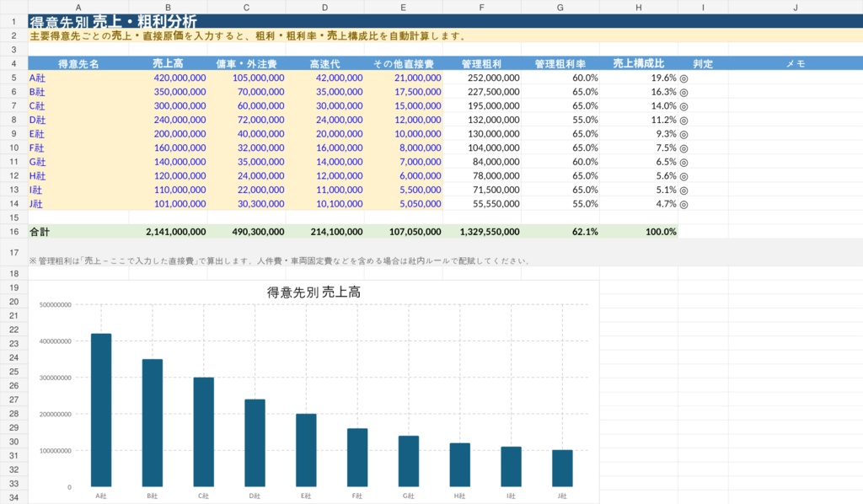Viewport: 863px width, 504px height.
Task: Click column J header
Action: (796, 7)
